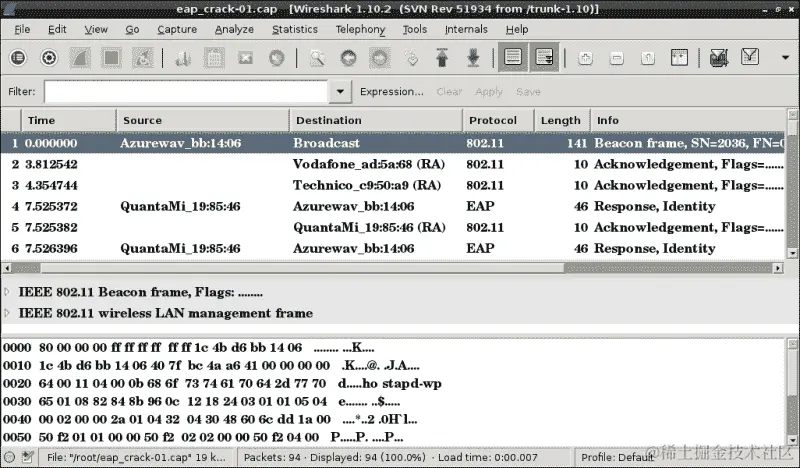Sort by Source column header
The image size is (800, 468).
(x=203, y=120)
